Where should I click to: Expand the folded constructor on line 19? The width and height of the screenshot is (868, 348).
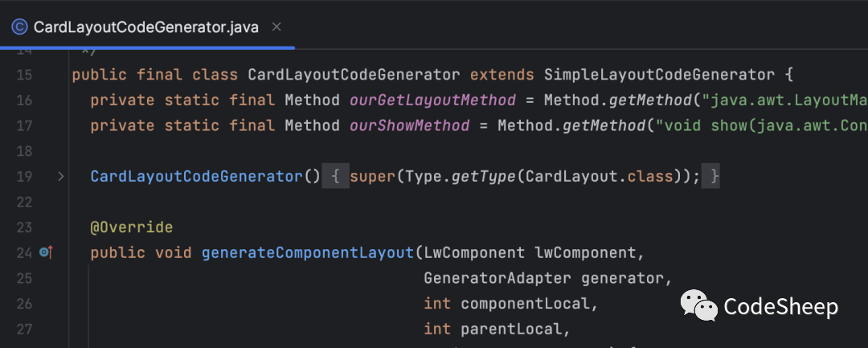point(61,177)
